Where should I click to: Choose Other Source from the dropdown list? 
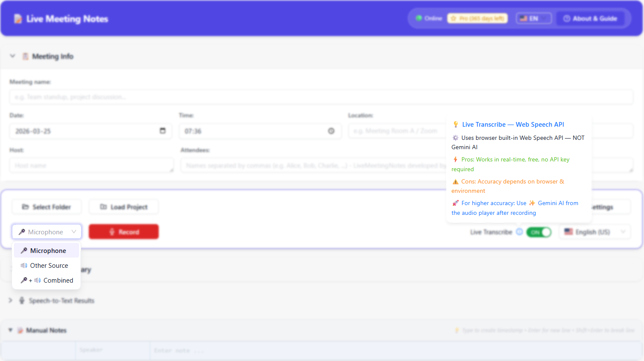47,266
